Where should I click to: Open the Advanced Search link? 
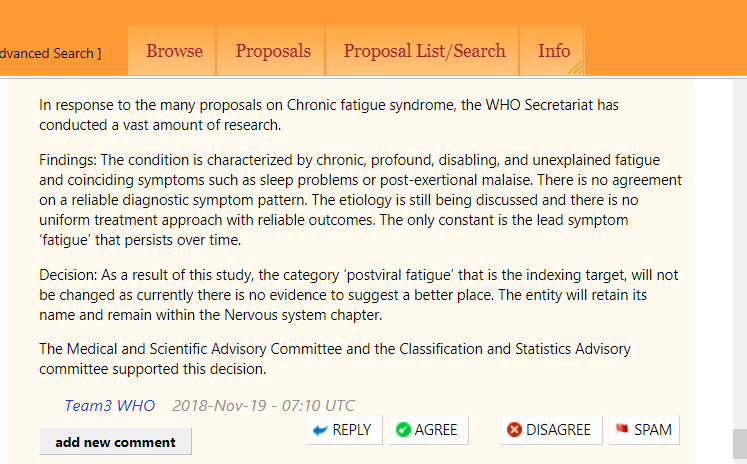[50, 53]
